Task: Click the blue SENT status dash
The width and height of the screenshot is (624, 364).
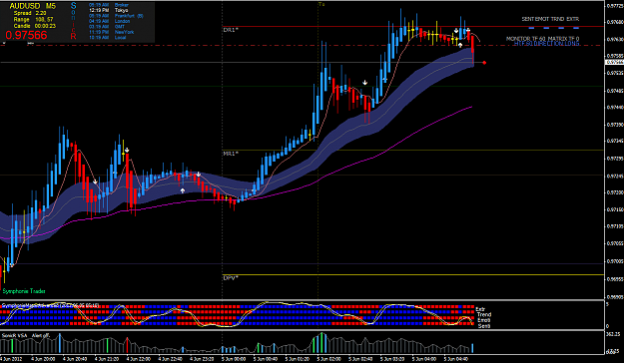Action: click(x=531, y=28)
